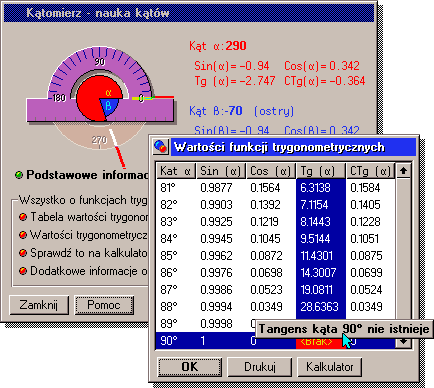Click the Sin (α) column header

tap(221, 171)
